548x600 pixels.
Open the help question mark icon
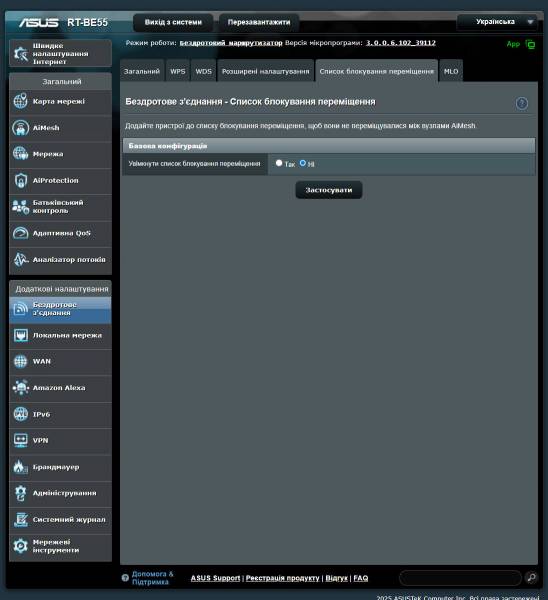tap(522, 103)
